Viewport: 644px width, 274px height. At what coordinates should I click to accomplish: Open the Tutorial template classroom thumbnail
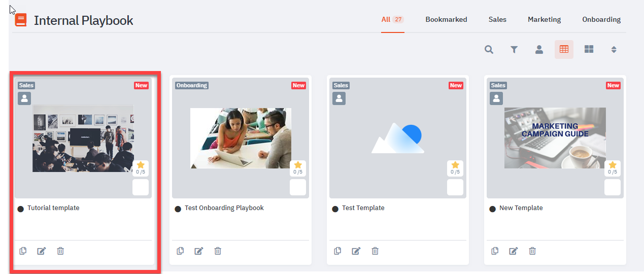[x=83, y=139]
